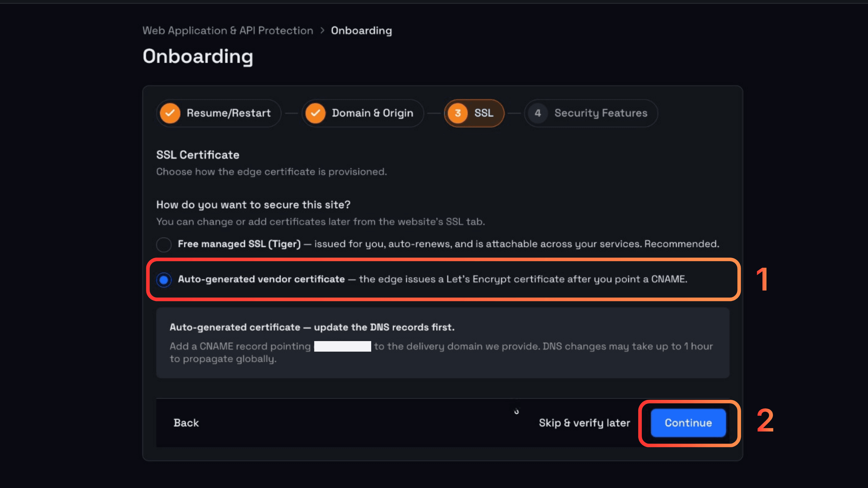The width and height of the screenshot is (868, 488).
Task: Click the Free managed SSL (Tiger) label
Action: tap(239, 244)
